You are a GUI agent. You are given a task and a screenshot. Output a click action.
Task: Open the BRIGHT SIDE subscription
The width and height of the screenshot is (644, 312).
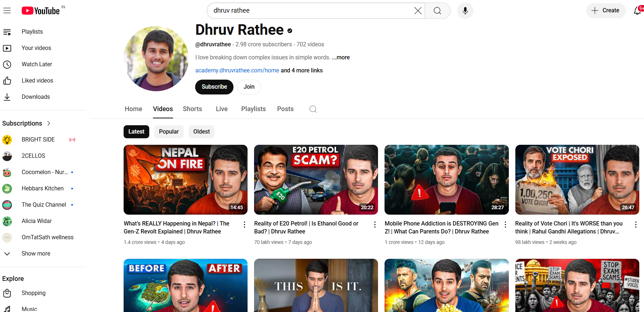coord(43,140)
